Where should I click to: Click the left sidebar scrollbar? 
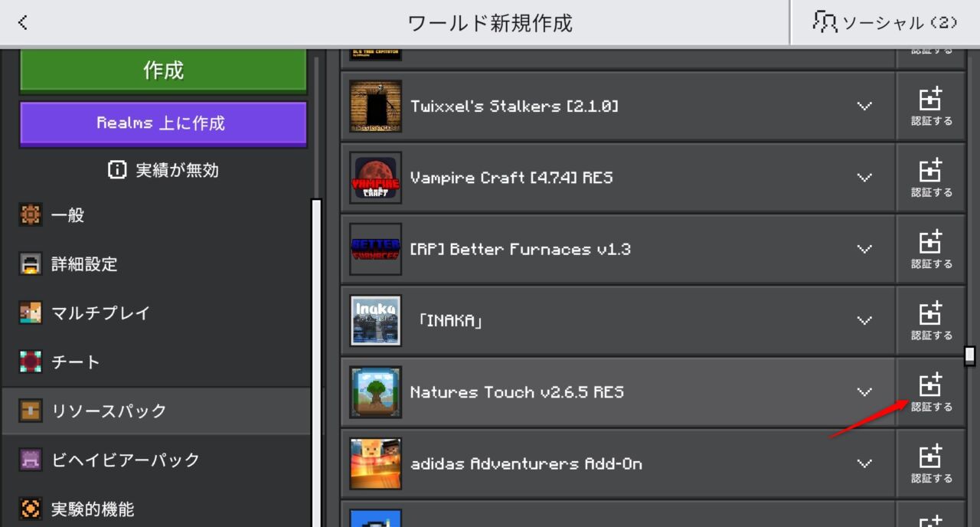coord(316,362)
